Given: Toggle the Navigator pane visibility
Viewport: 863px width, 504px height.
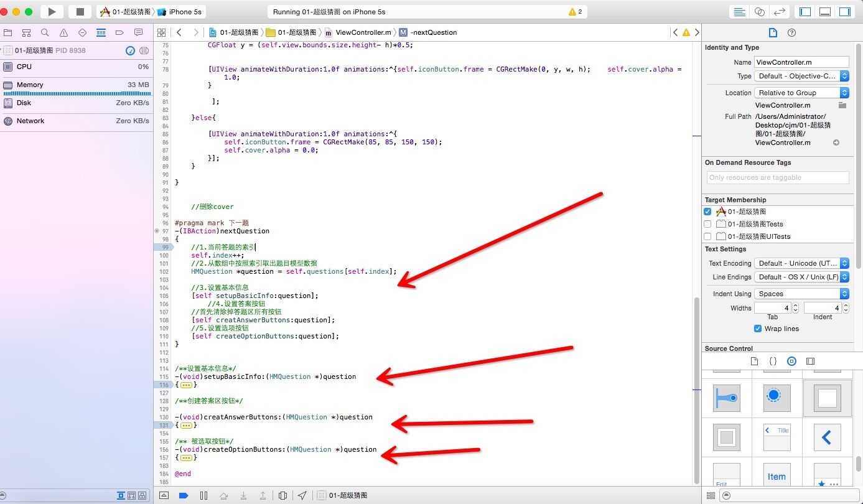Looking at the screenshot, I should point(805,12).
